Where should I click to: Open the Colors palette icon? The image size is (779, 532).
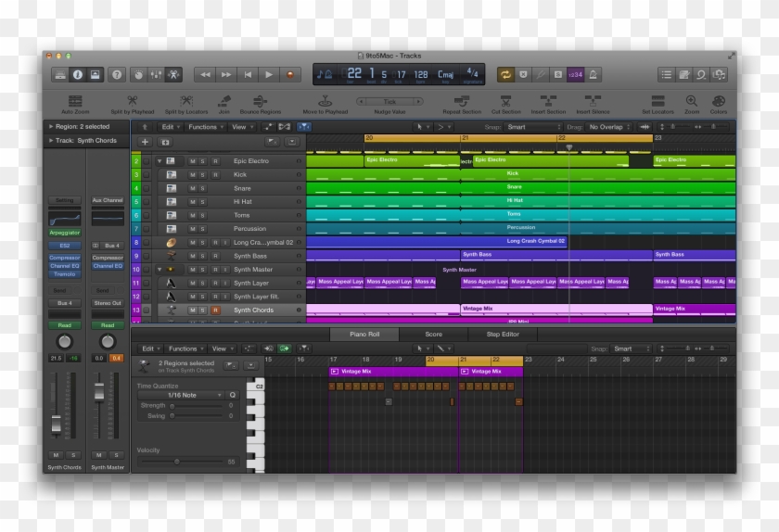(x=719, y=101)
